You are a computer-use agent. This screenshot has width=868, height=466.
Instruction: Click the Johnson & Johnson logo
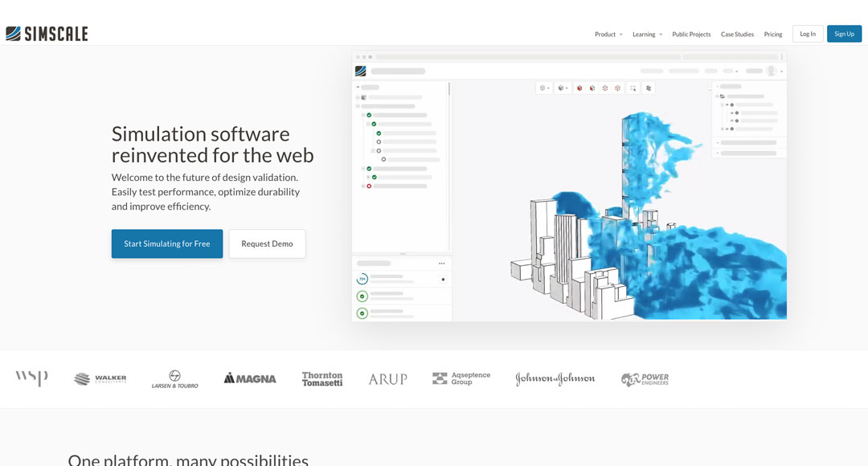555,379
